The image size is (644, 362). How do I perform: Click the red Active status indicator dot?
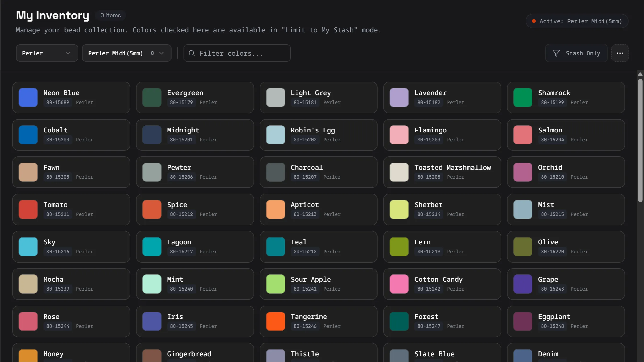(x=534, y=21)
